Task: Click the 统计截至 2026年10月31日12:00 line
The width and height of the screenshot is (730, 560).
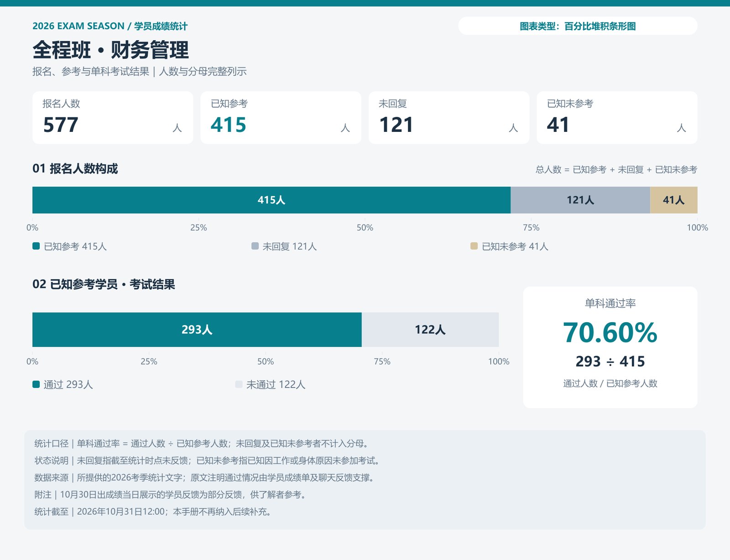Action: tap(153, 512)
